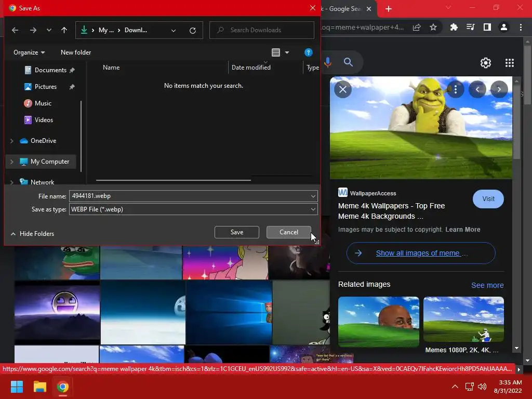Click Cancel in the dialog
Viewport: 532px width, 399px height.
pyautogui.click(x=289, y=232)
